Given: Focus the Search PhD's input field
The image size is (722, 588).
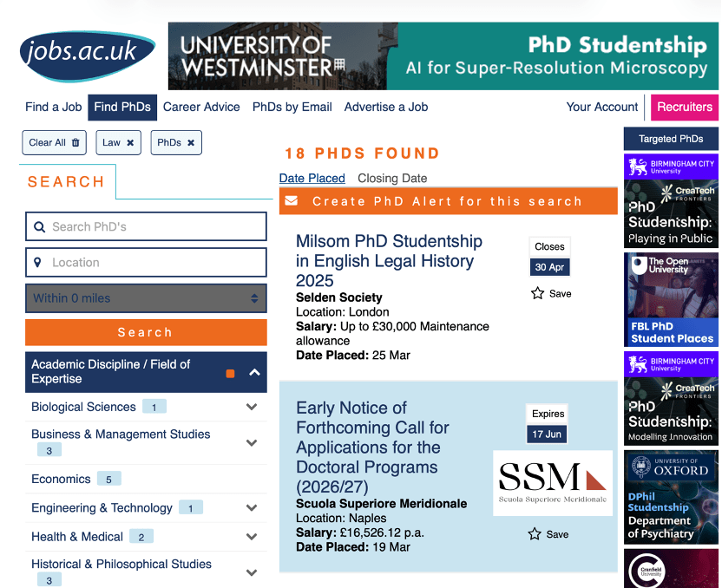Looking at the screenshot, I should coord(146,227).
